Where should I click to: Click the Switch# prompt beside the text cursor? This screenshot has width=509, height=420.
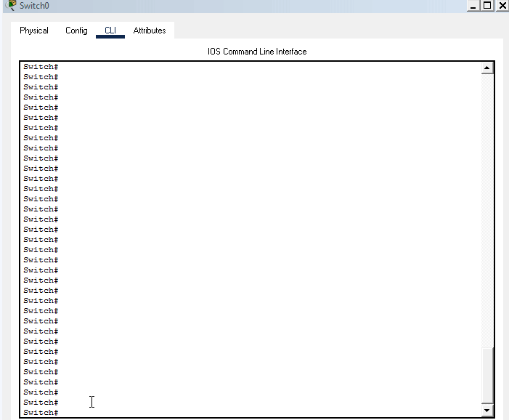click(41, 403)
